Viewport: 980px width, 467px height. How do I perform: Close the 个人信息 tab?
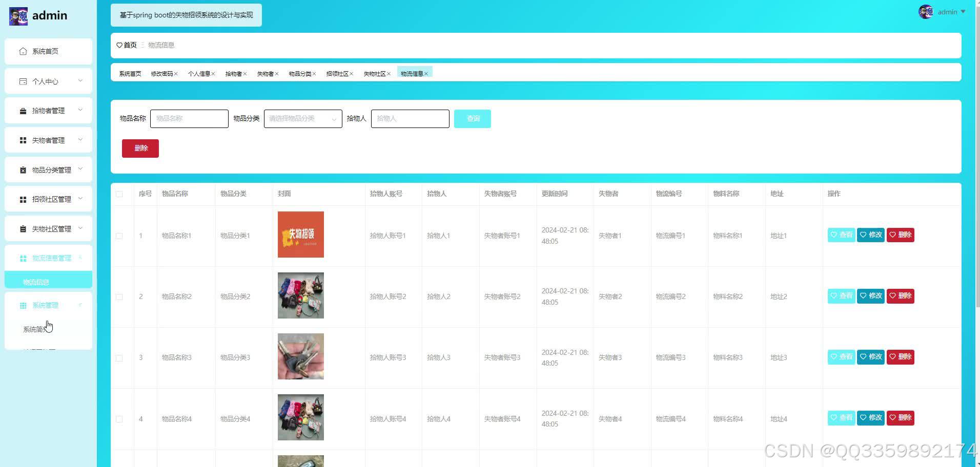[213, 74]
